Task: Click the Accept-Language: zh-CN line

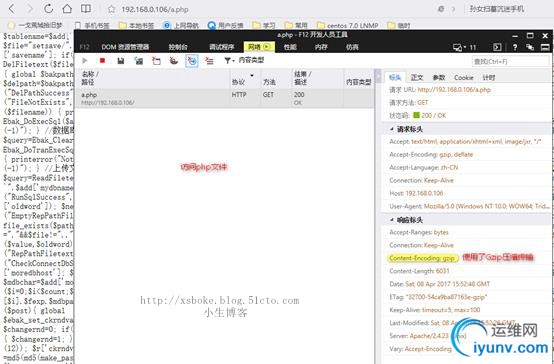Action: click(x=424, y=168)
